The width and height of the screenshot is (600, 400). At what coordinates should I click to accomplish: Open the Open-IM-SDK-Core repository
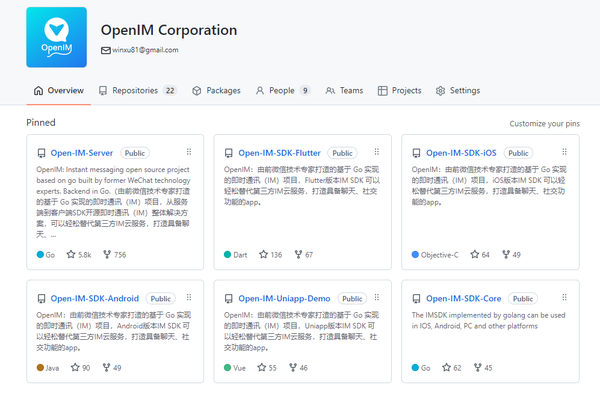pos(464,299)
